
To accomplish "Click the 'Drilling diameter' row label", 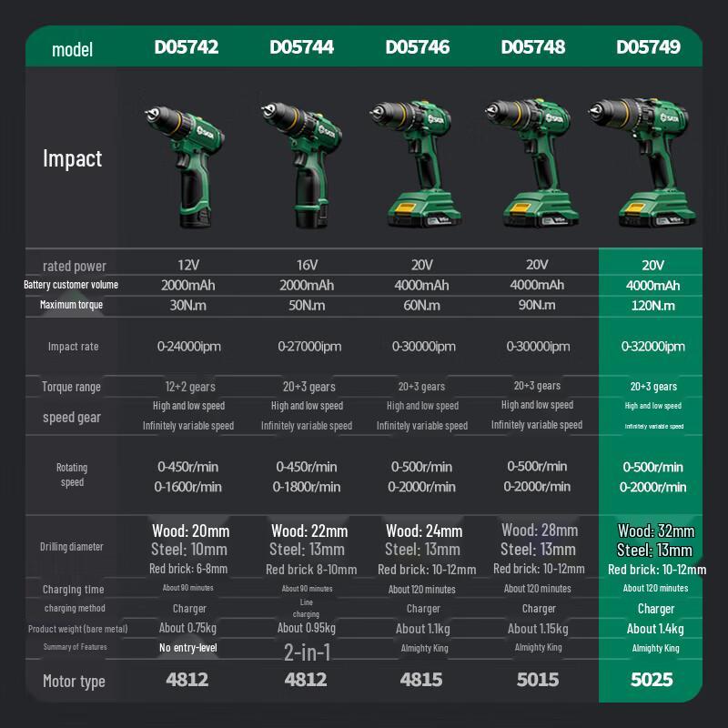I will [72, 547].
